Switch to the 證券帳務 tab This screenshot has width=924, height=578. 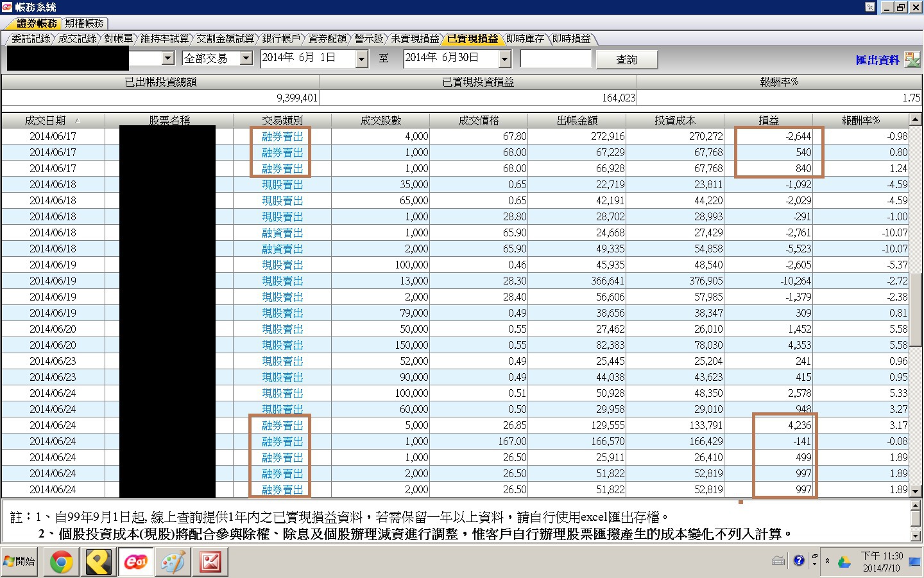[x=37, y=23]
